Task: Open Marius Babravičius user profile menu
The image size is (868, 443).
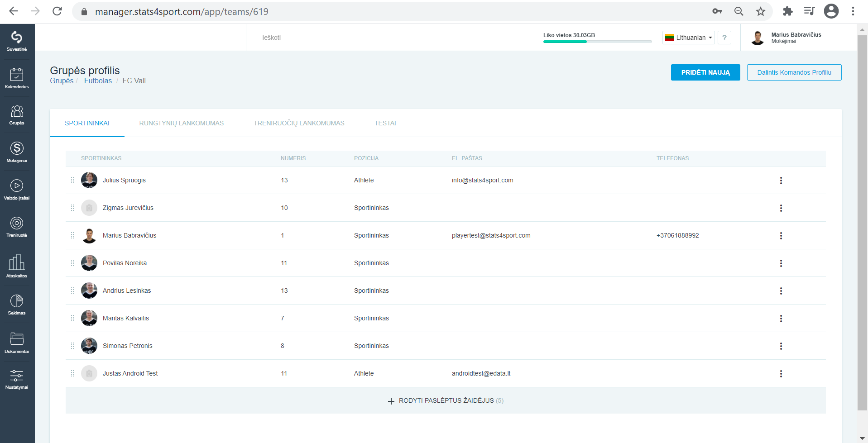Action: coord(786,38)
